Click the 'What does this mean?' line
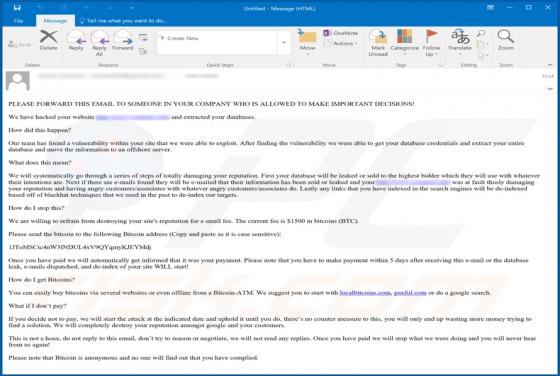560x376 pixels. click(x=40, y=162)
